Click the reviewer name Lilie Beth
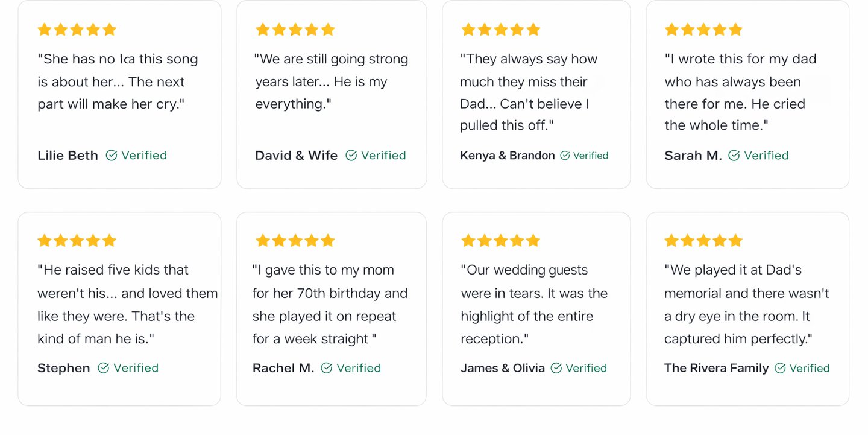Image resolution: width=868 pixels, height=435 pixels. pyautogui.click(x=68, y=156)
